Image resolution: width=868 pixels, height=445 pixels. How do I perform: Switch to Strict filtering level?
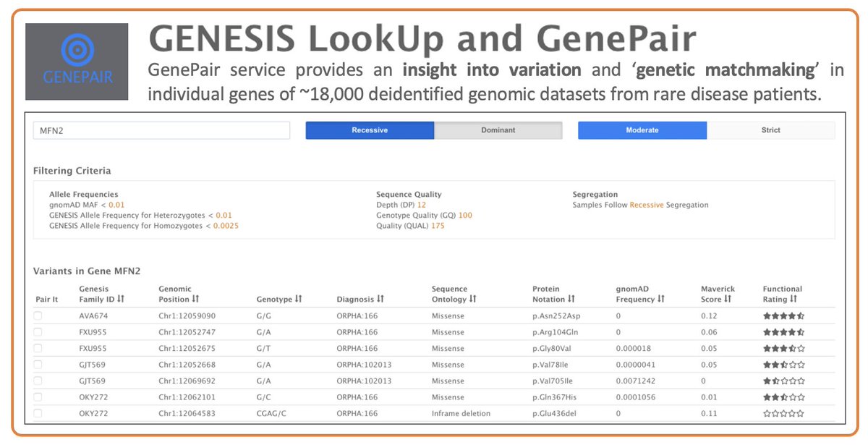(771, 130)
